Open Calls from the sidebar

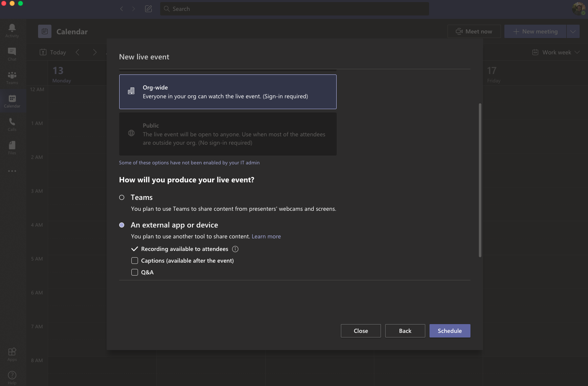[x=12, y=124]
